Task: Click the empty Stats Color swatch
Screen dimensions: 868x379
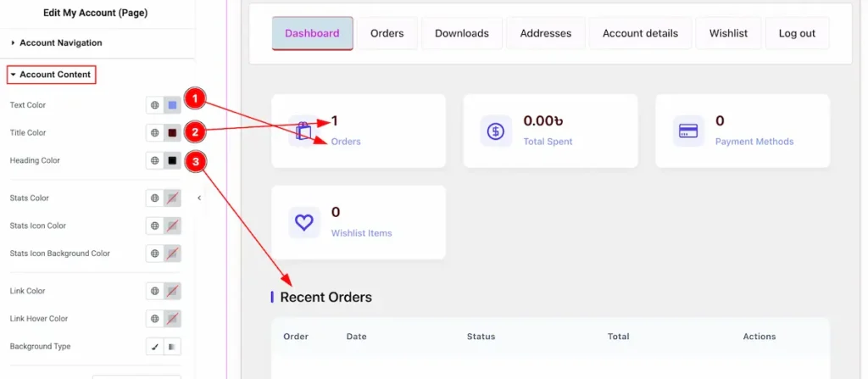Action: 172,198
